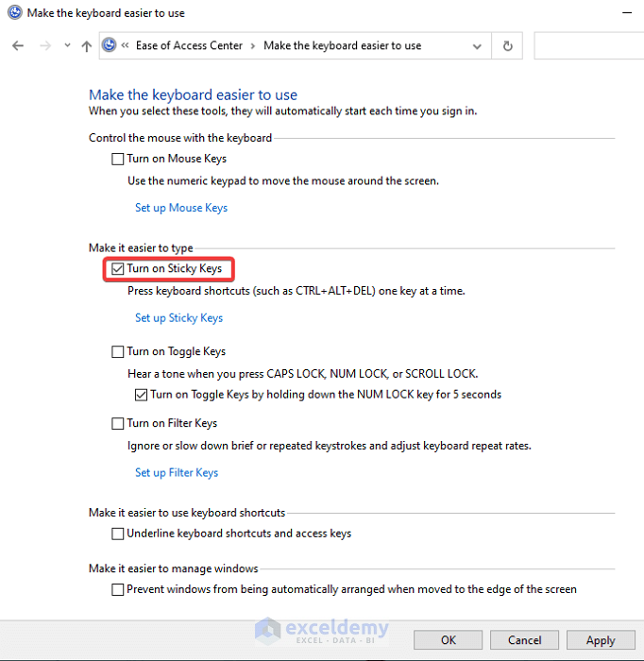
Task: Enable the Turn on Mouse Keys checkbox
Action: click(x=118, y=159)
